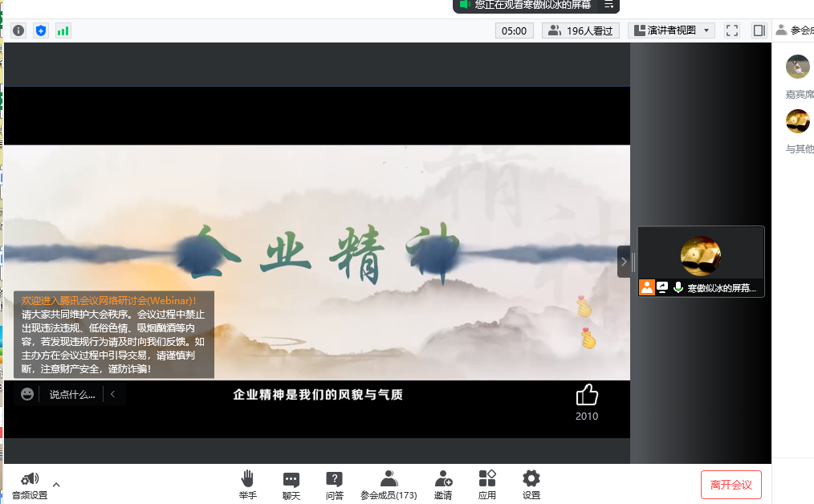
Task: Toggle fullscreen mode icon
Action: coord(731,30)
